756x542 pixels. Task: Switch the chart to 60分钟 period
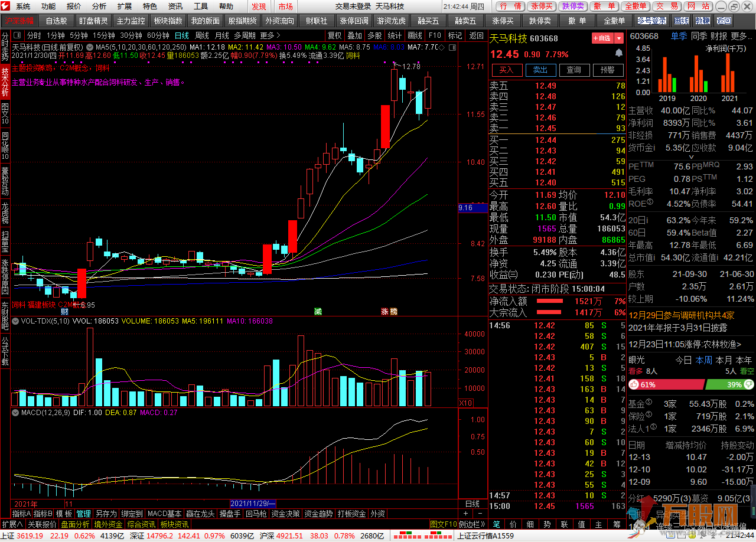click(158, 35)
